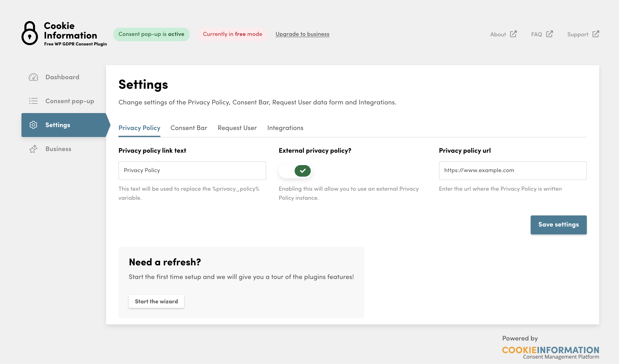
Task: Select the Integrations tab
Action: (x=285, y=128)
